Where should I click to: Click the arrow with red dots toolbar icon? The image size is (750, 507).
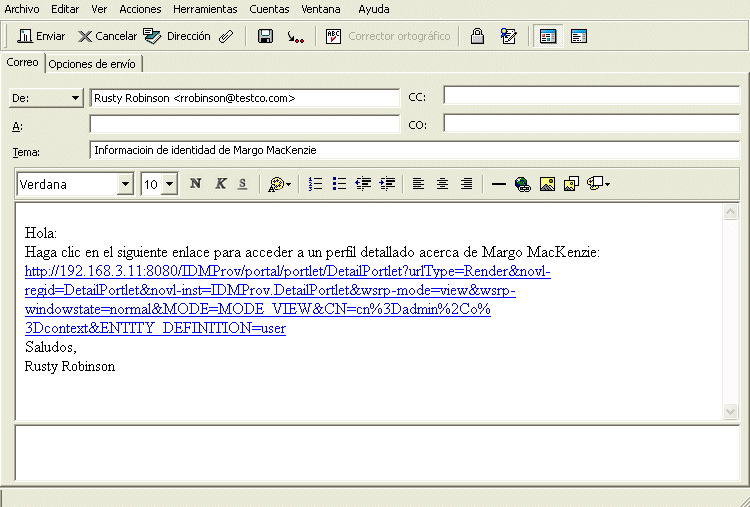(x=296, y=37)
